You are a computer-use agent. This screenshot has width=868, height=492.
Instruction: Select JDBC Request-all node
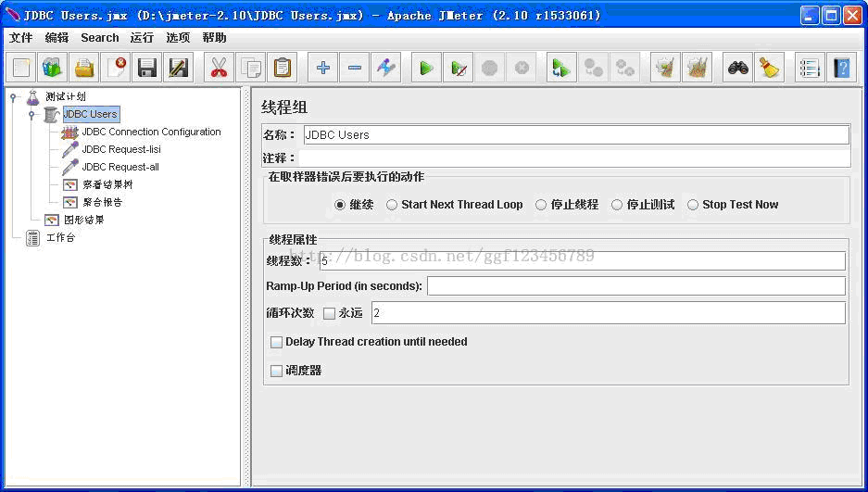tap(120, 167)
